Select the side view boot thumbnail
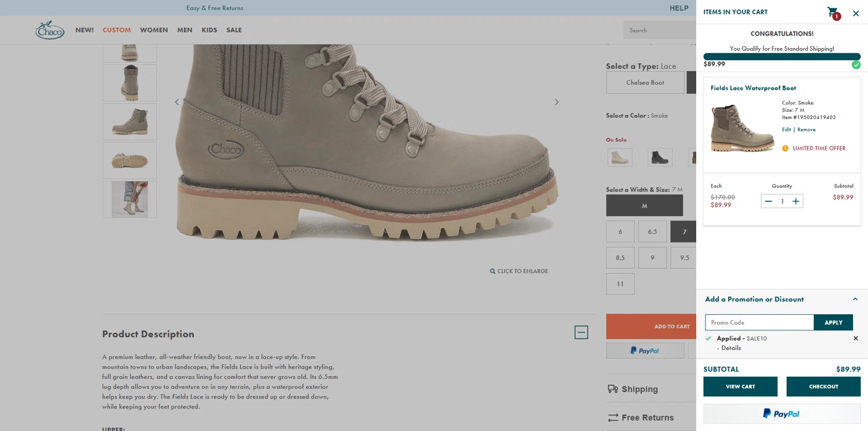Image resolution: width=868 pixels, height=431 pixels. (130, 121)
